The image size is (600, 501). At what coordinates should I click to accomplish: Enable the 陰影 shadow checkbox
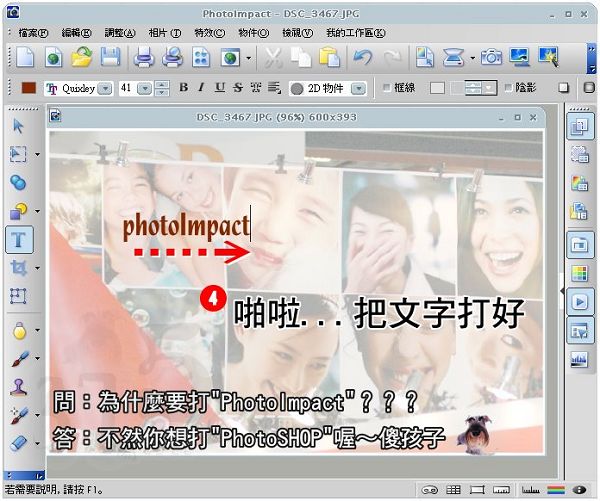click(x=508, y=88)
